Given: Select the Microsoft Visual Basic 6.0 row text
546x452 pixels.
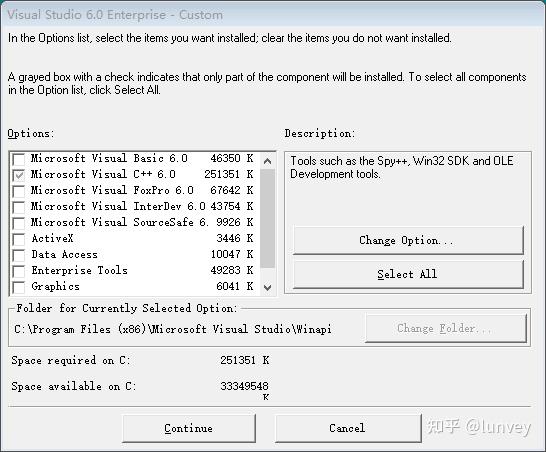Looking at the screenshot, I should (109, 158).
